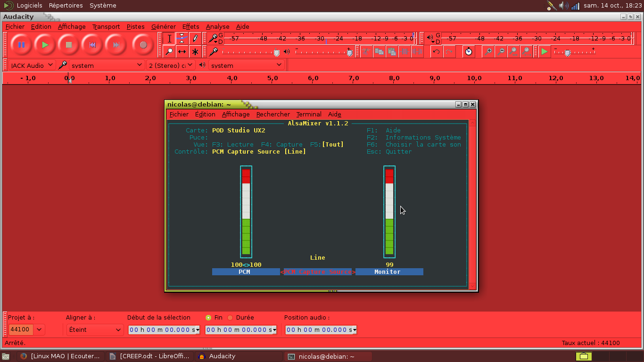
Task: Click the Silence audio icon
Action: click(417, 51)
